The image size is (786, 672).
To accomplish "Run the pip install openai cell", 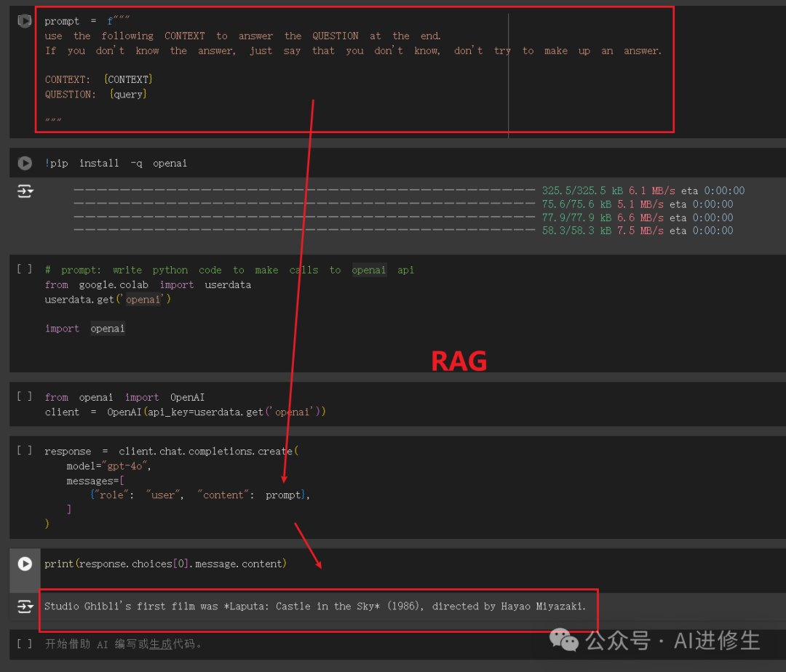I will (25, 164).
